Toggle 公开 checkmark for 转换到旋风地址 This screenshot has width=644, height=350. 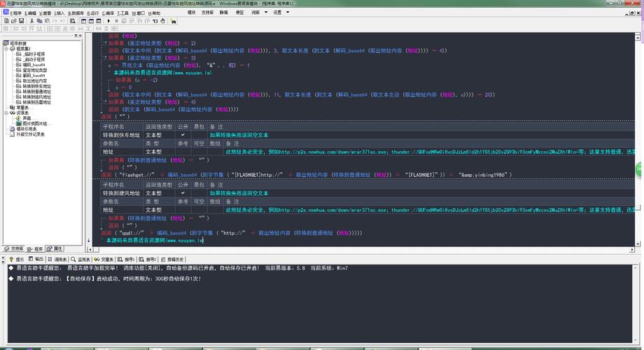pos(182,192)
